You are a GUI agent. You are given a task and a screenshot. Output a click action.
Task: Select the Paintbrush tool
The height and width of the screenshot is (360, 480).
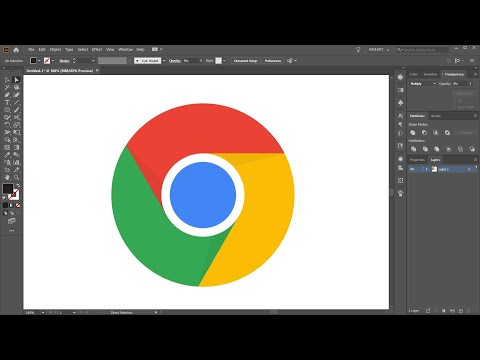[x=16, y=110]
